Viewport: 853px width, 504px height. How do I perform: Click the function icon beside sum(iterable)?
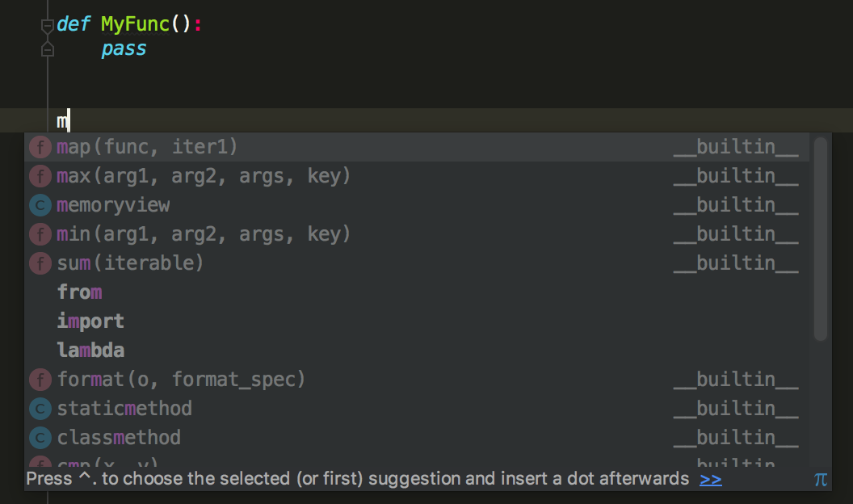pos(40,263)
